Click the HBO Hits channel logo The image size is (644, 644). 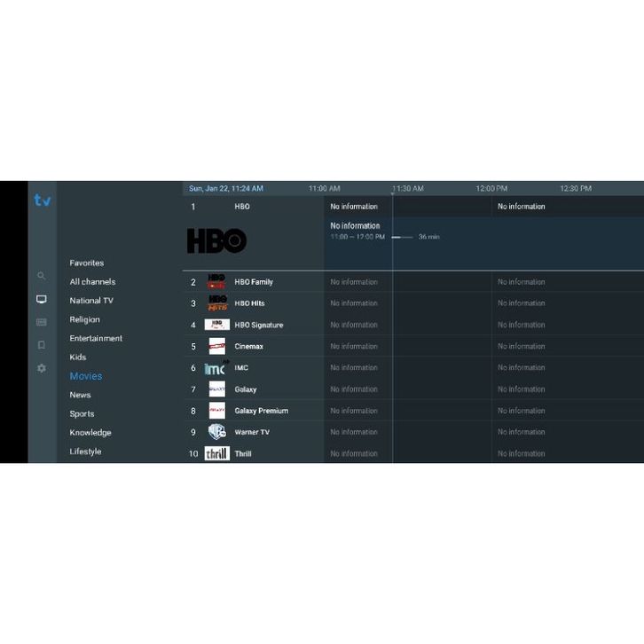(x=216, y=303)
